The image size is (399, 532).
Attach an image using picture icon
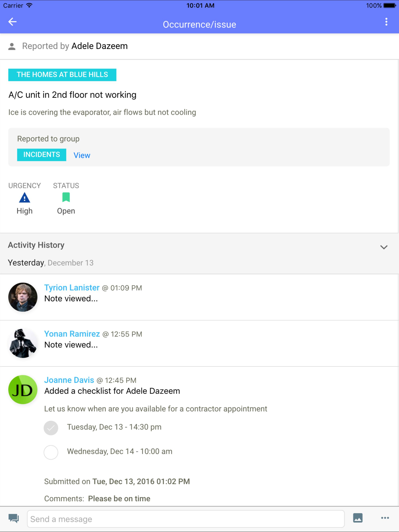point(358,518)
